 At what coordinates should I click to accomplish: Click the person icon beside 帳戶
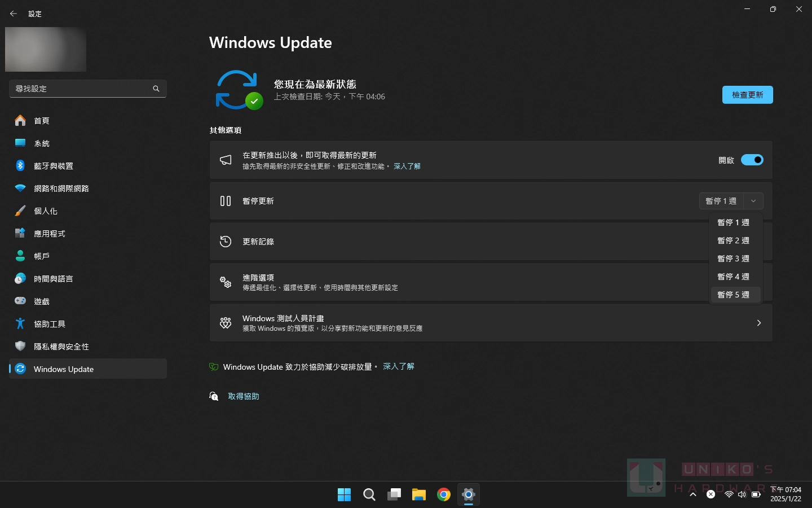point(20,256)
